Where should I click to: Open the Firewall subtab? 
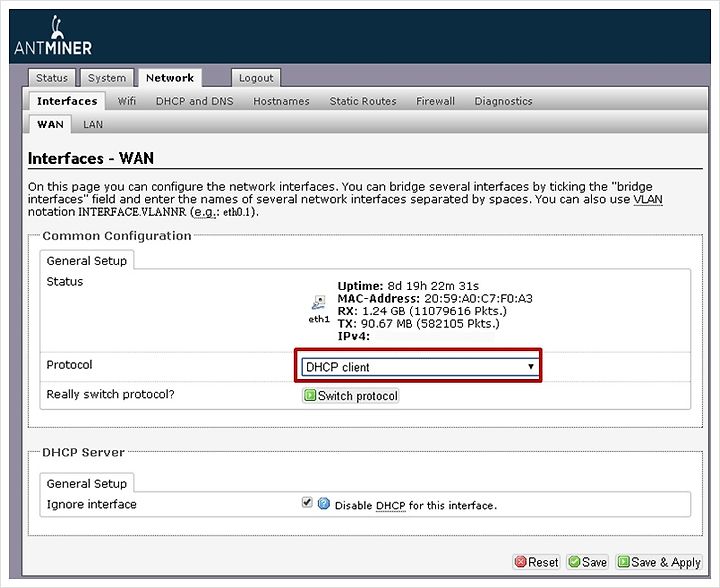(435, 101)
